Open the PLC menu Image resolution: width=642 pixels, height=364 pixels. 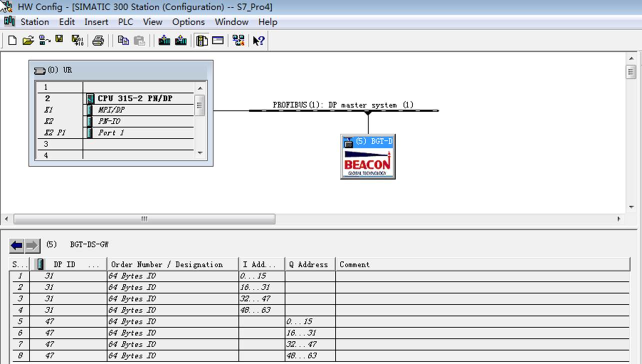(x=125, y=22)
